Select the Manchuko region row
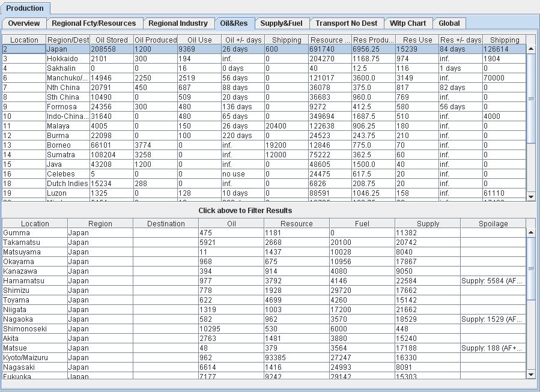 point(264,78)
